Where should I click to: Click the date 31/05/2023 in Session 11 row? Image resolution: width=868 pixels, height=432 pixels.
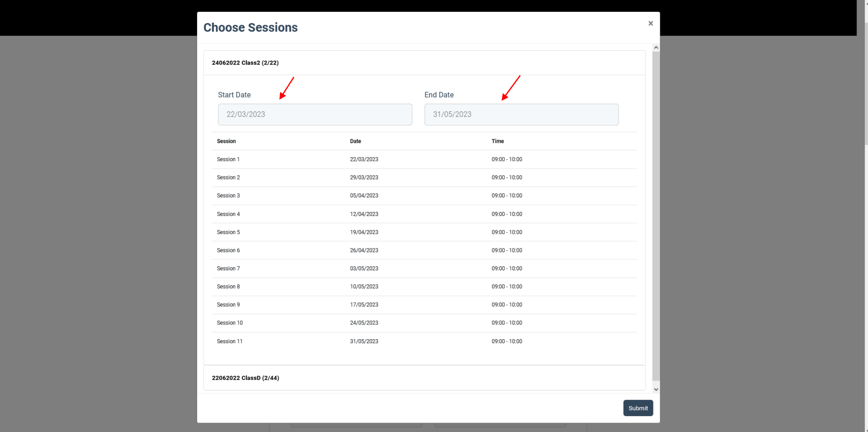(x=364, y=342)
